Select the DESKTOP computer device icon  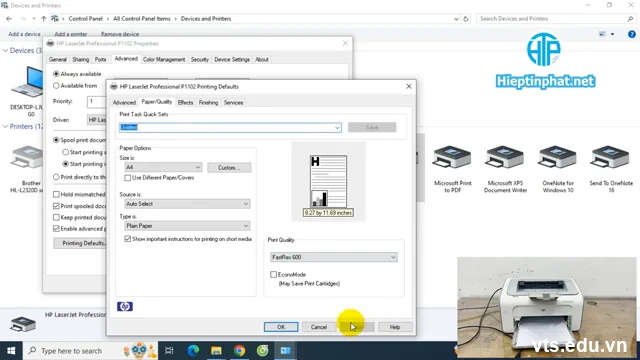click(x=28, y=82)
